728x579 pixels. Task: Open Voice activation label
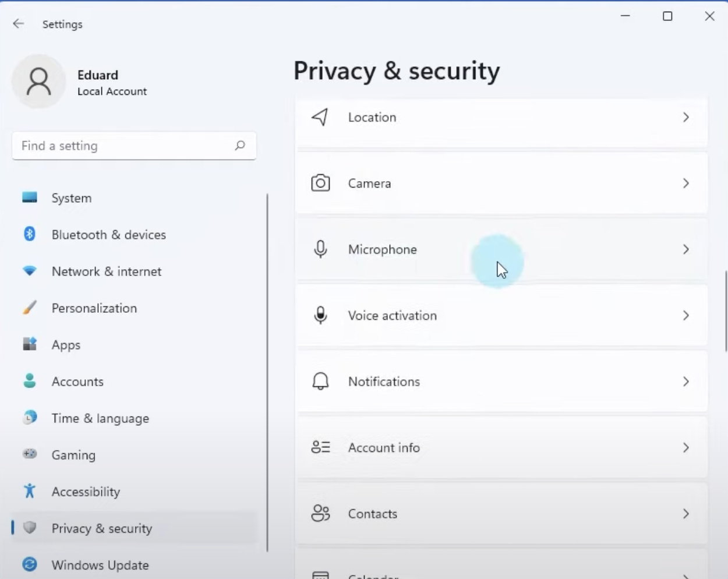click(393, 315)
